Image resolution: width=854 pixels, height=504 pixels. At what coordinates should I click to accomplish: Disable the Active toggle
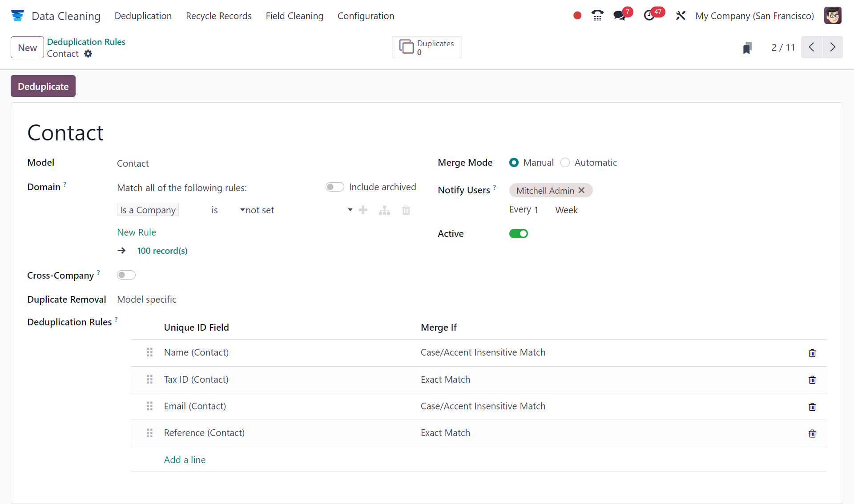click(518, 234)
